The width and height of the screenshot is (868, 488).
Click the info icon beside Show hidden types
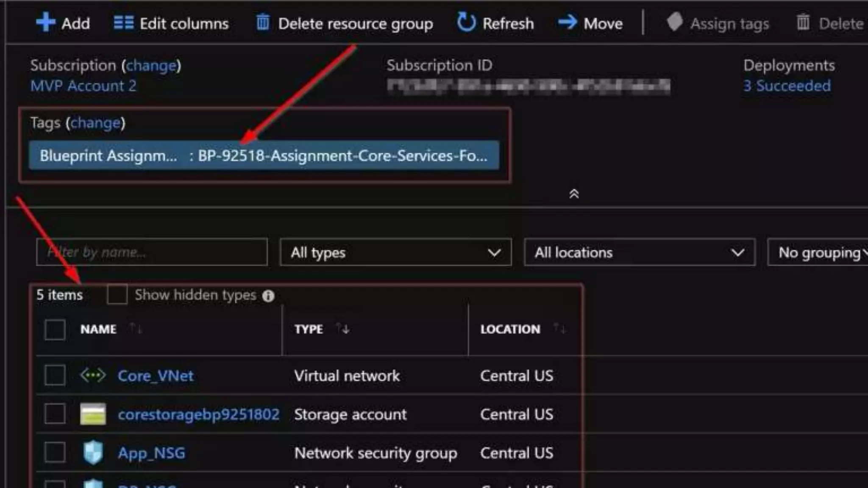pyautogui.click(x=268, y=296)
